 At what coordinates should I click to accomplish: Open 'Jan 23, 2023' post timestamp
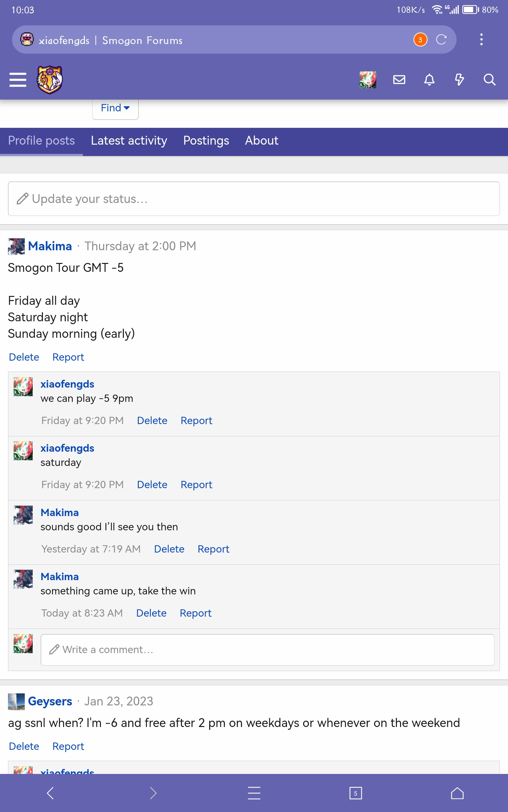coord(119,701)
